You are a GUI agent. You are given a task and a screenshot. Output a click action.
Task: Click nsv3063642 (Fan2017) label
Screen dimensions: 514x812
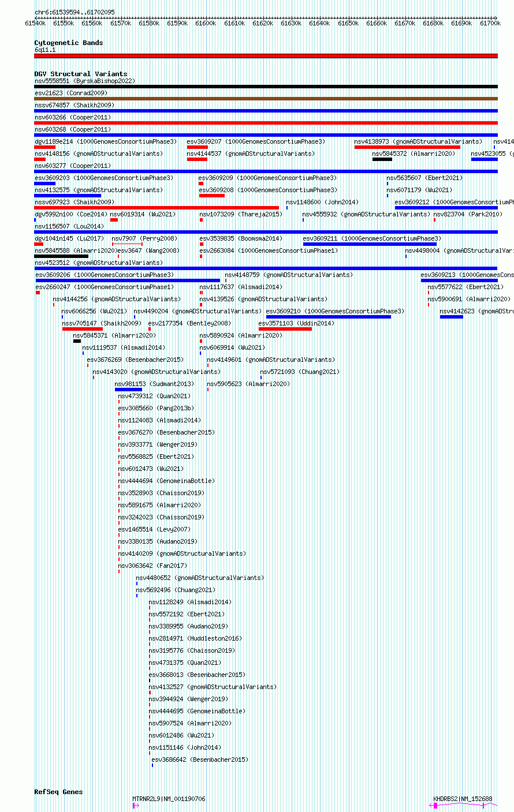coord(152,566)
